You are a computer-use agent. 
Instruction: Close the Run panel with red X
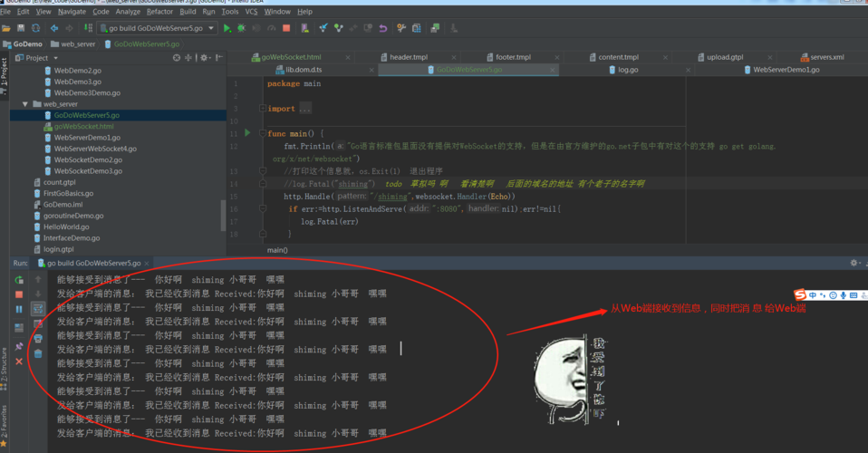click(x=19, y=361)
